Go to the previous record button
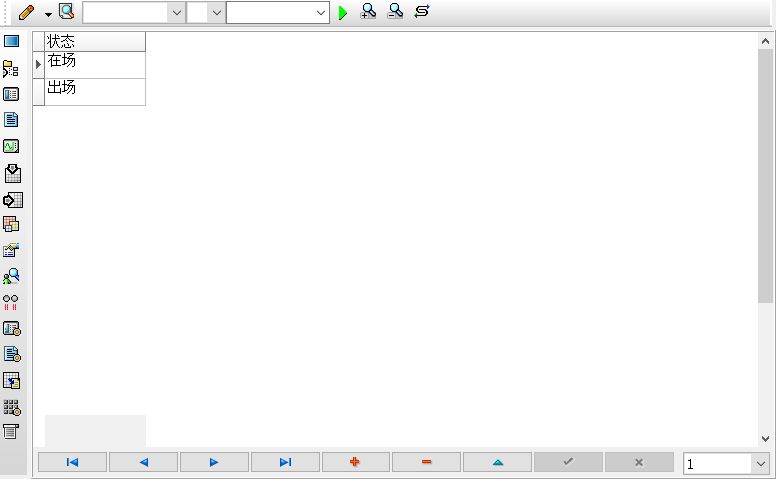Viewport: 776px width, 479px height. [x=144, y=462]
